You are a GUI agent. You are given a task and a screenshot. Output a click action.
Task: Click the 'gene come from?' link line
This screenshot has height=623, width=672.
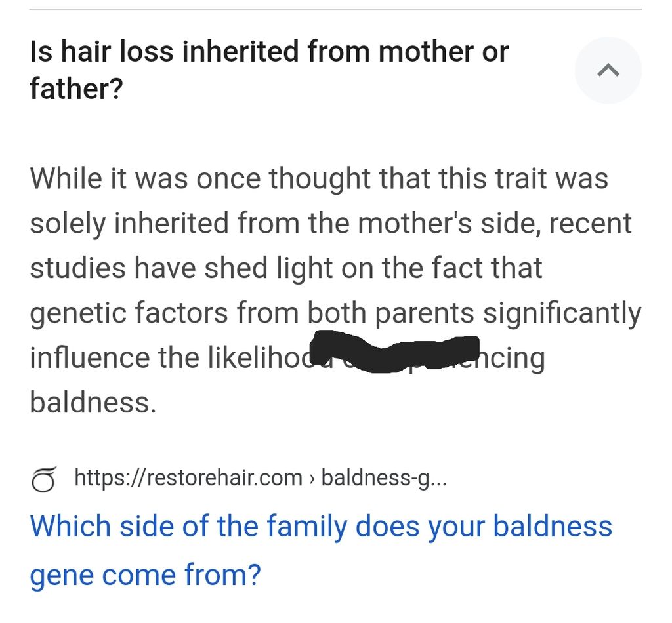145,574
